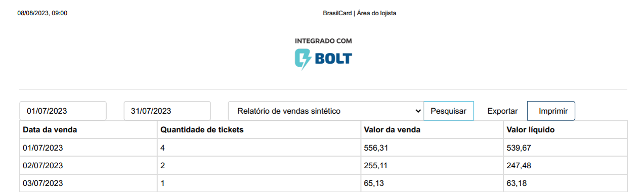The width and height of the screenshot is (644, 192).
Task: Open the report type dropdown
Action: pyautogui.click(x=326, y=111)
